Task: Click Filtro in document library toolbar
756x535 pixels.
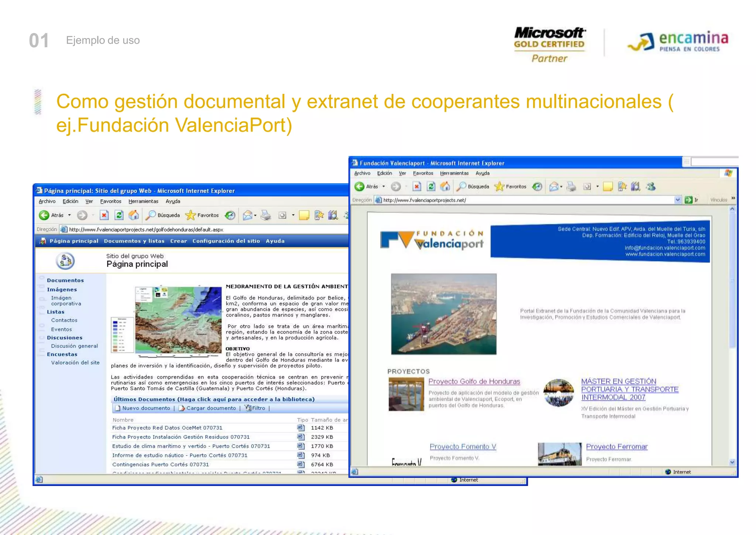Action: (x=255, y=408)
